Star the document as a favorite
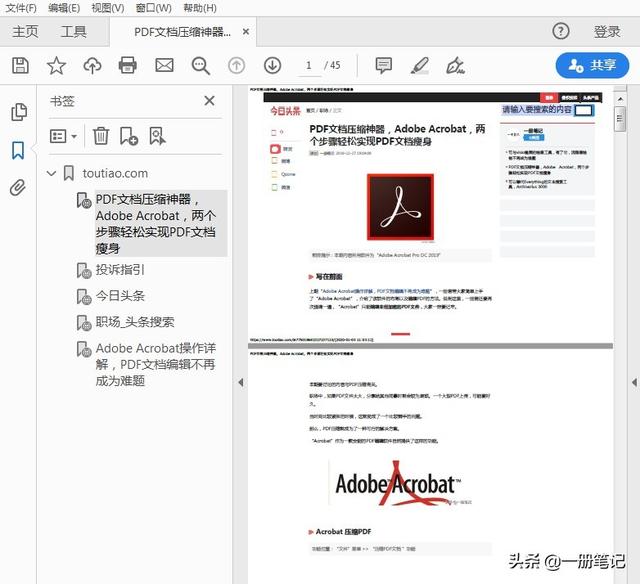The image size is (640, 584). [x=56, y=65]
